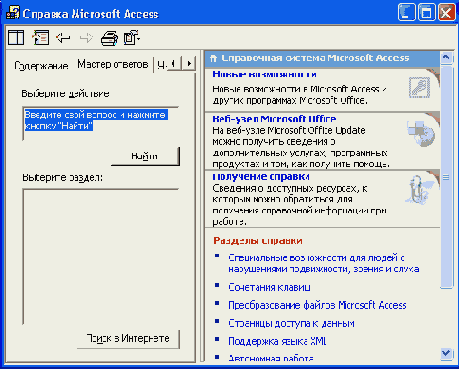459x369 pixels.
Task: Click the icon beside Получение справки
Action: click(x=419, y=189)
